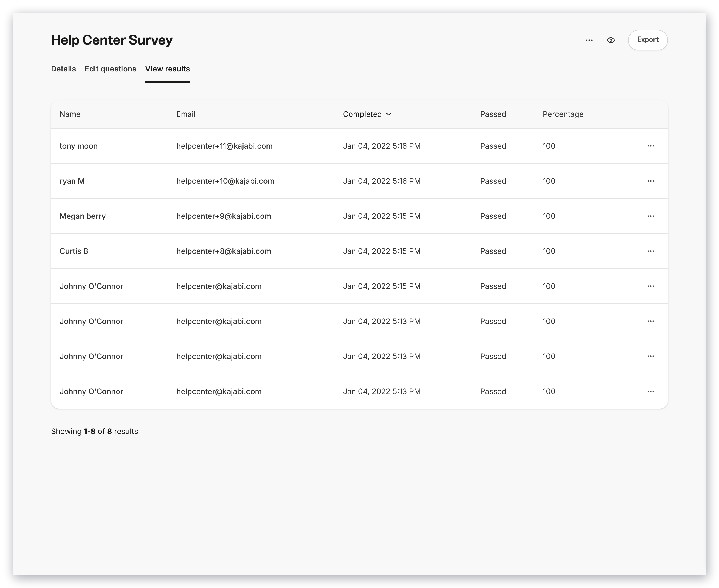Click Passed status in Megan berry's row
The width and height of the screenshot is (719, 588).
pos(493,216)
